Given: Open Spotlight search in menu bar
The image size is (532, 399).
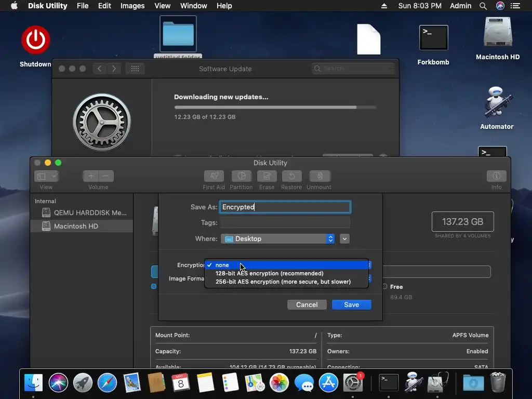Looking at the screenshot, I should click(483, 6).
